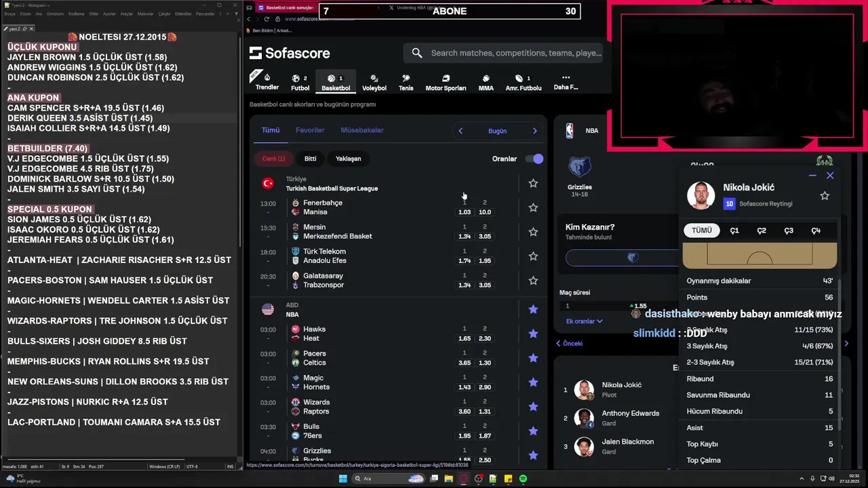868x488 pixels.
Task: Open the Daha Fazla more menu
Action: pyautogui.click(x=566, y=82)
